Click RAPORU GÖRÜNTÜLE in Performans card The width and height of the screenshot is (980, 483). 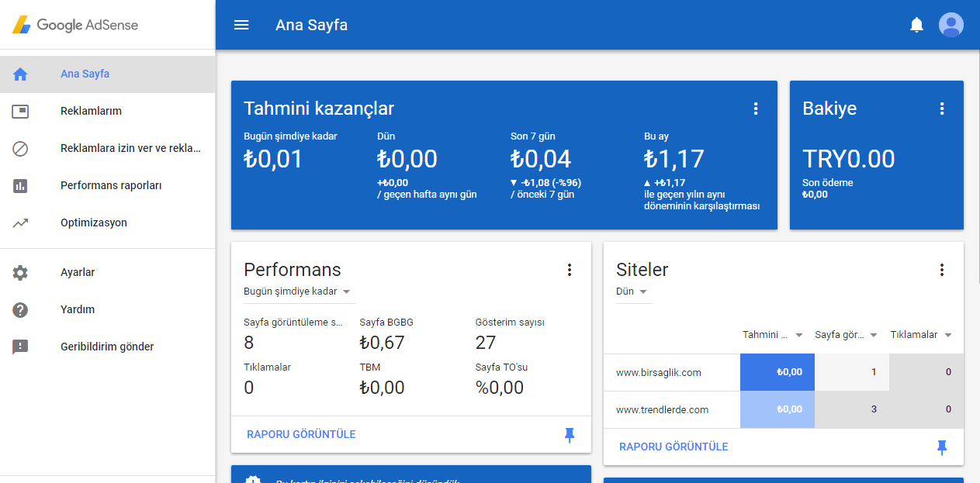pos(301,434)
